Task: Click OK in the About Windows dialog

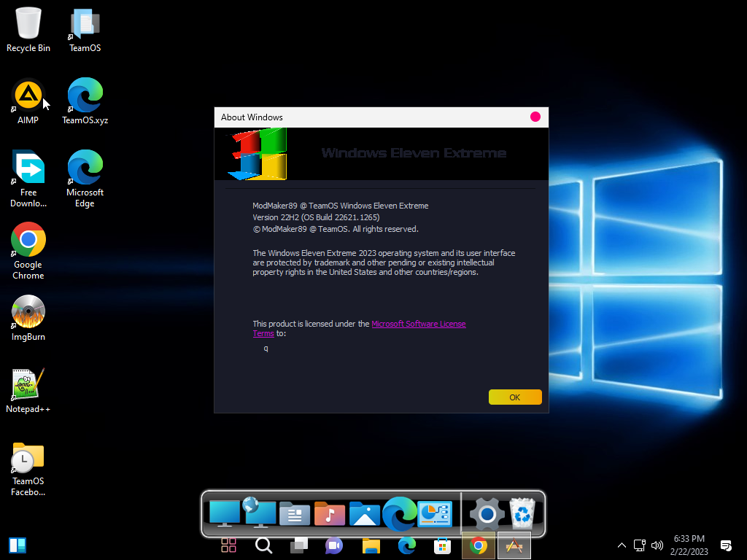Action: [515, 397]
